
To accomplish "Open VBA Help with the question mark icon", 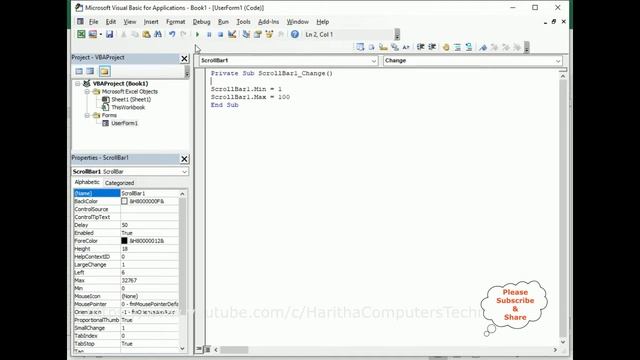I will tap(295, 34).
